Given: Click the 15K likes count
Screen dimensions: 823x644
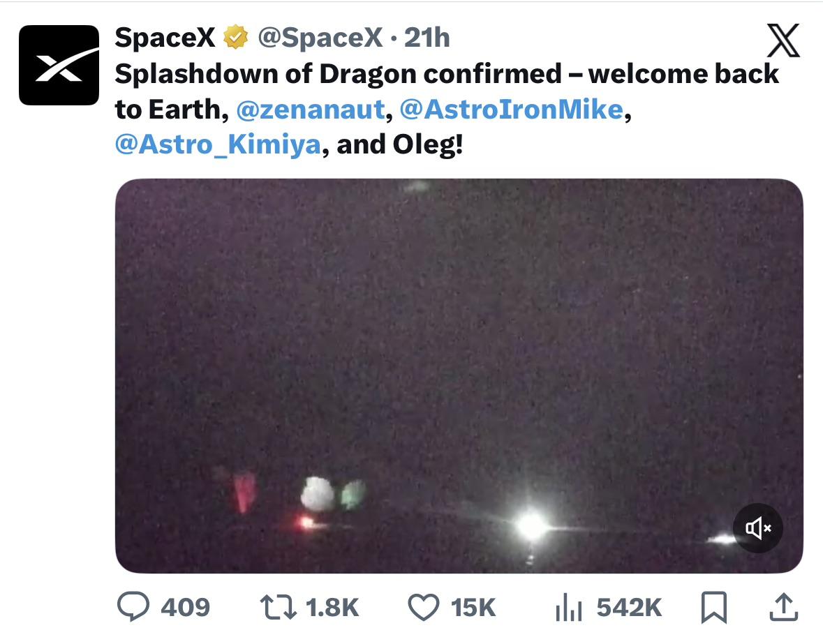Looking at the screenshot, I should pyautogui.click(x=473, y=607).
